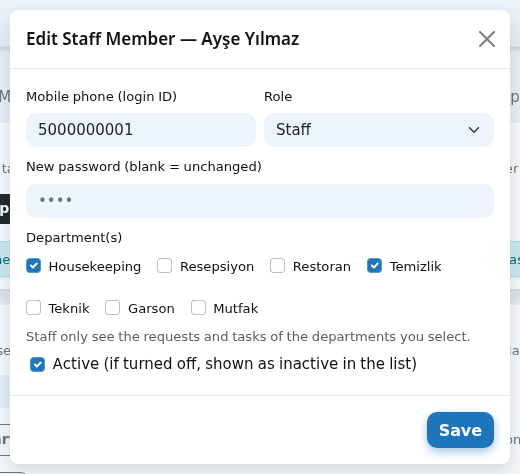Click the Garson label text

[x=151, y=309]
